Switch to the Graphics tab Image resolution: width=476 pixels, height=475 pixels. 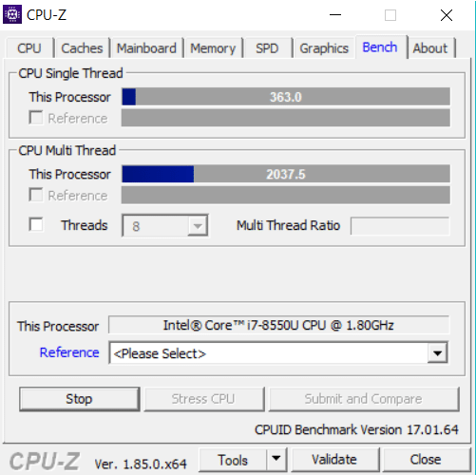324,48
